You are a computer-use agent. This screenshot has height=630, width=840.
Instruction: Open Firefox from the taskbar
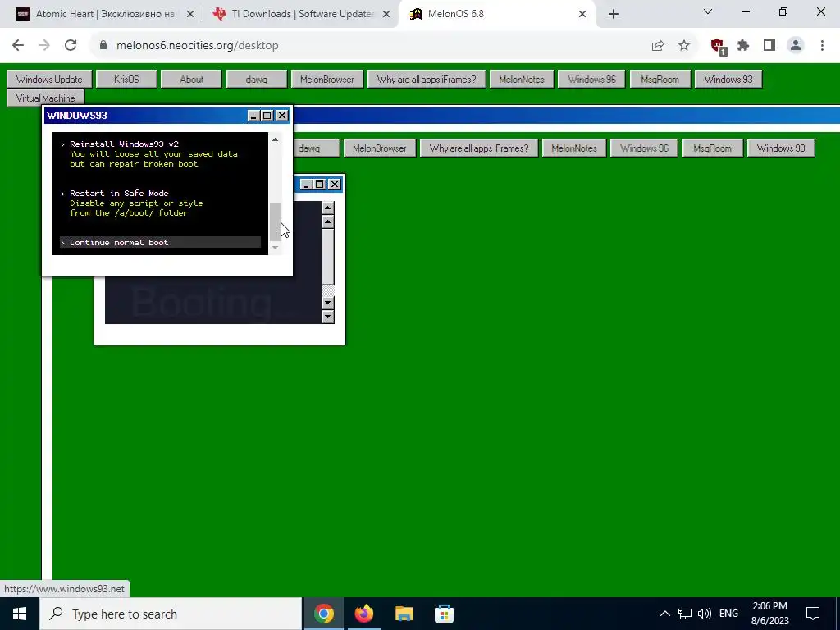pyautogui.click(x=363, y=614)
